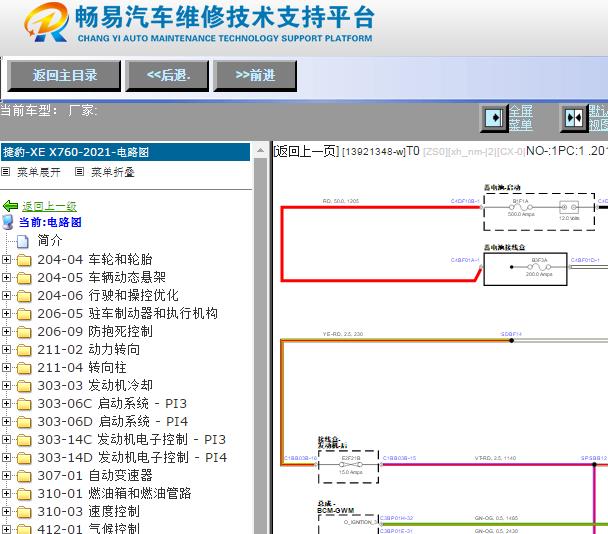Viewport: 608px width, 534px height.
Task: Open 206-09 防抱死控制 entry
Action: (x=95, y=331)
